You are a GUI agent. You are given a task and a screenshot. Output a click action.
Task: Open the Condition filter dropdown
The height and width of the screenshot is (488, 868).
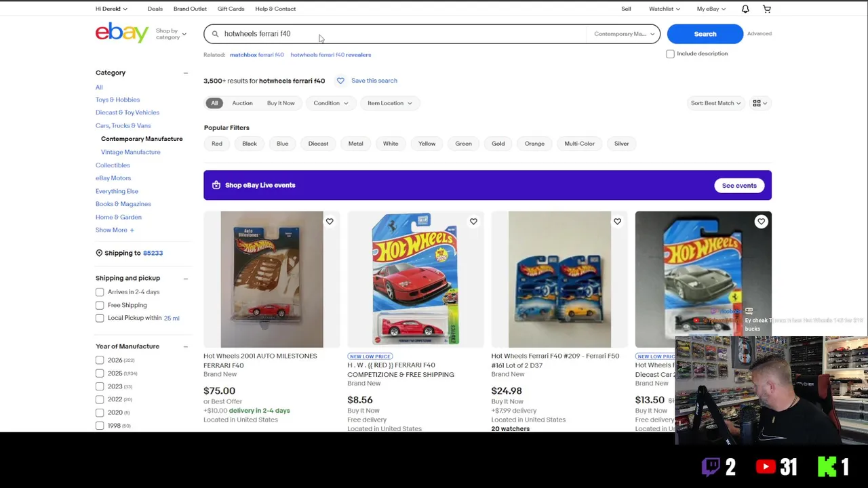coord(330,103)
